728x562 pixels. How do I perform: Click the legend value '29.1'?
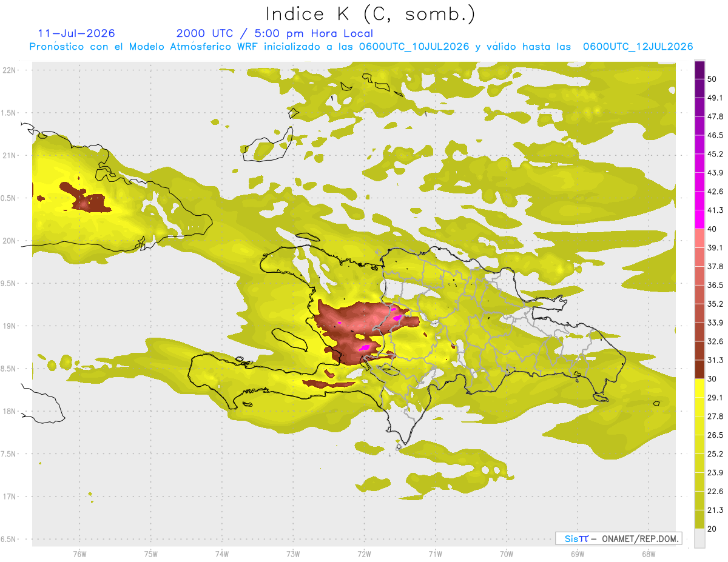715,398
